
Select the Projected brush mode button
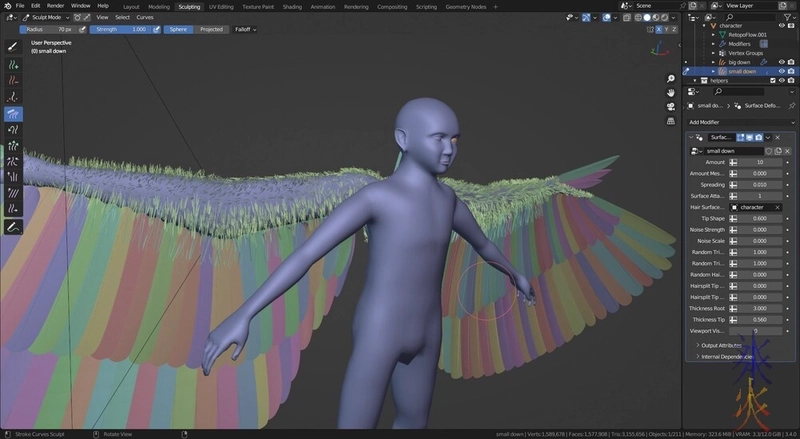pos(211,29)
